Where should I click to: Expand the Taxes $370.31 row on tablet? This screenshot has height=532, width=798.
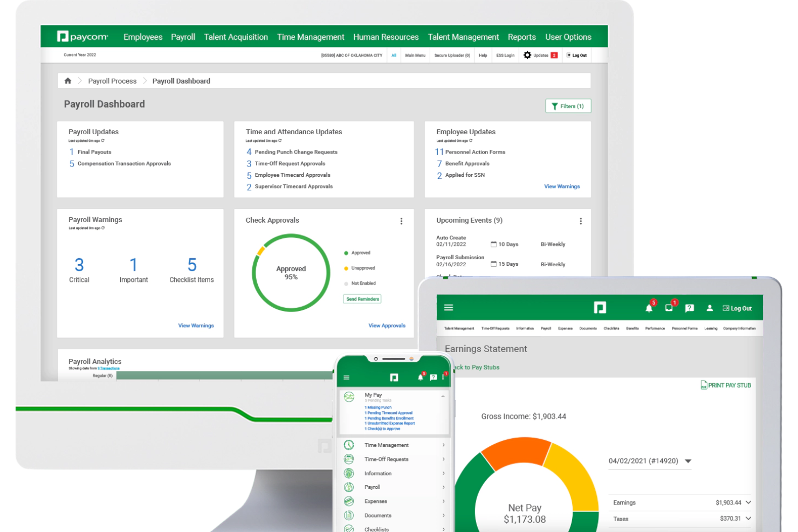(682, 519)
